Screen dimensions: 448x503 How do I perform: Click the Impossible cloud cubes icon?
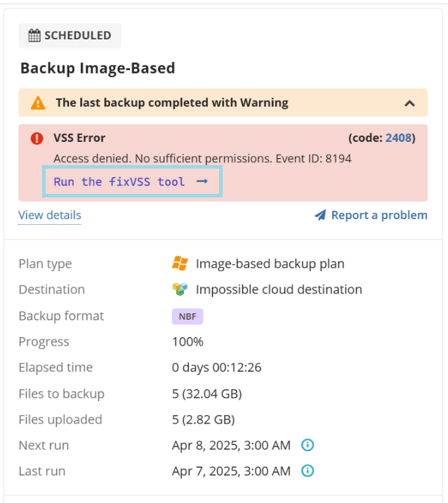click(180, 289)
